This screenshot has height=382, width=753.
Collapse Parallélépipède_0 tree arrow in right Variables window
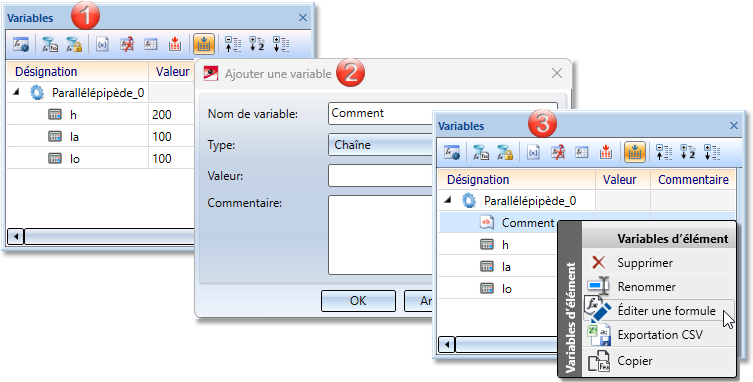tap(448, 200)
